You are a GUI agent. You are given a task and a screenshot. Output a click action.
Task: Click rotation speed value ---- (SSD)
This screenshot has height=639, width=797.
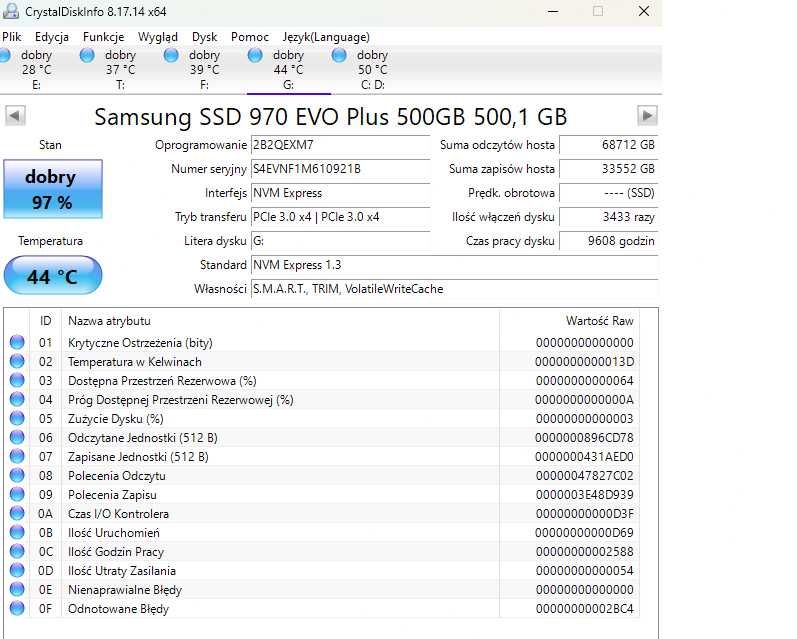tap(608, 193)
